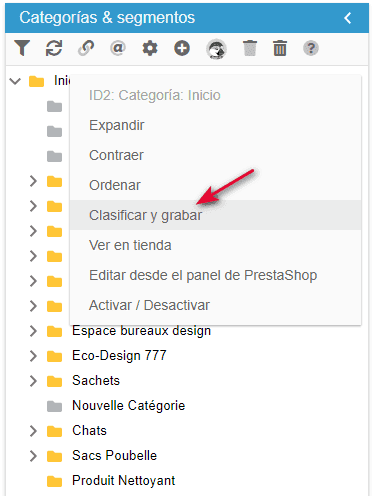Click the filter funnel icon

pyautogui.click(x=22, y=48)
